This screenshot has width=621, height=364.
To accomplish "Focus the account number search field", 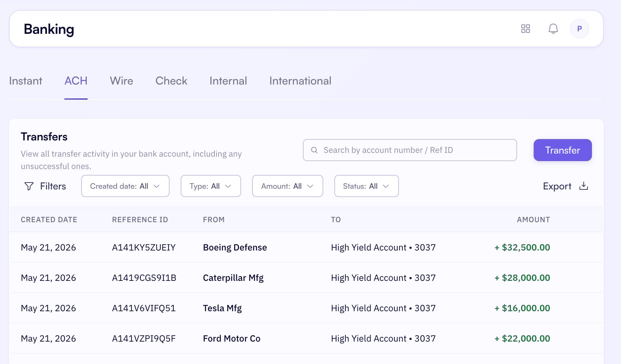I will (x=410, y=150).
